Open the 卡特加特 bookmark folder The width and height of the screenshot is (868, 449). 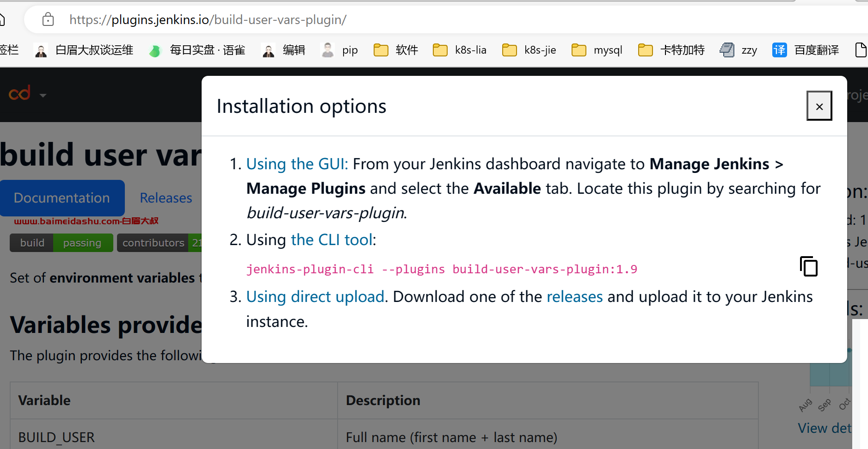point(671,50)
